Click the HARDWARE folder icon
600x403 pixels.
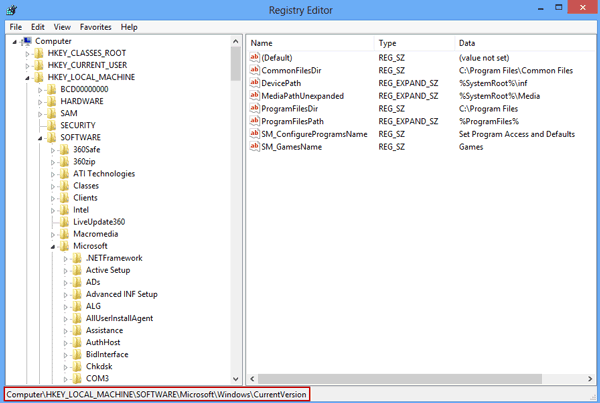coord(52,101)
